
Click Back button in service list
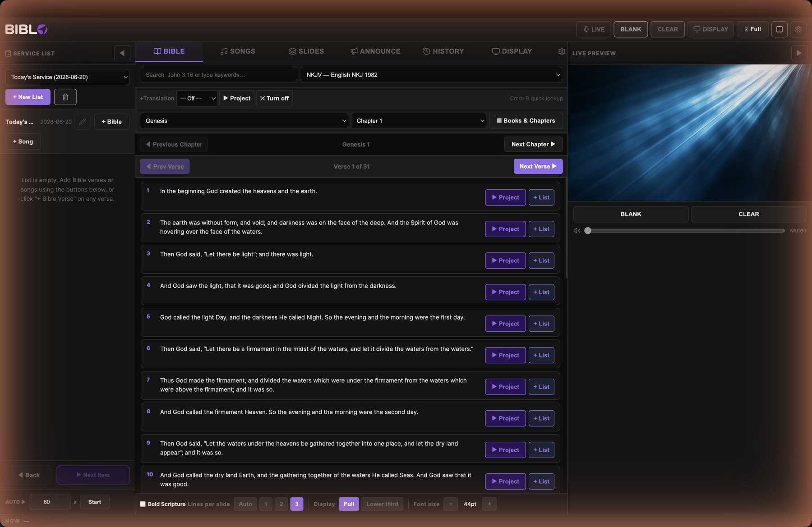(x=29, y=475)
